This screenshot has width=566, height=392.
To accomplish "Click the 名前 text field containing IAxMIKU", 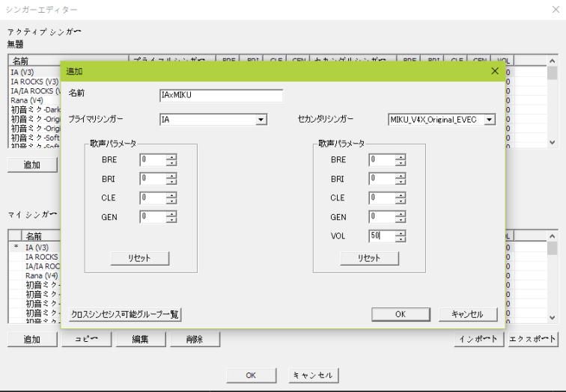I will coord(221,96).
